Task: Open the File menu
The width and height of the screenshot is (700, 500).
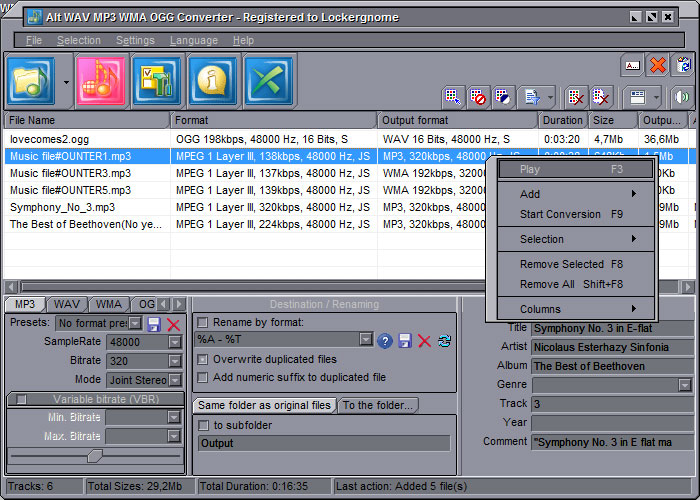Action: [x=34, y=40]
